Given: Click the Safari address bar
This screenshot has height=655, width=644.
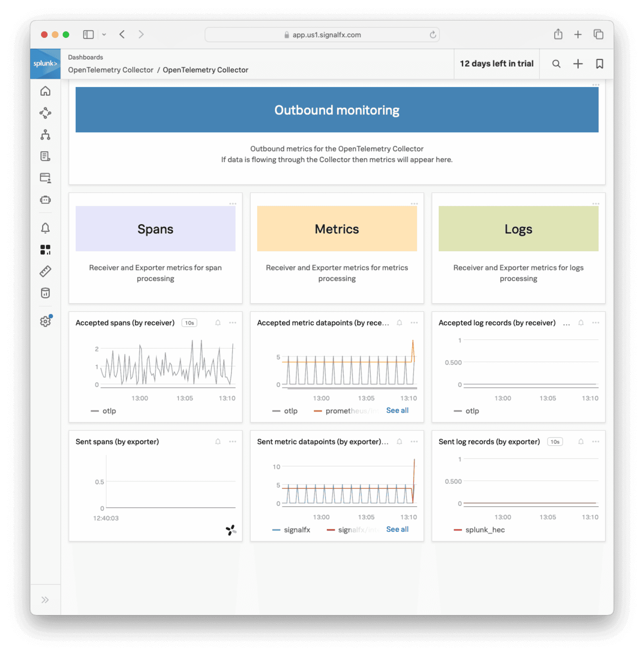Looking at the screenshot, I should pyautogui.click(x=322, y=35).
